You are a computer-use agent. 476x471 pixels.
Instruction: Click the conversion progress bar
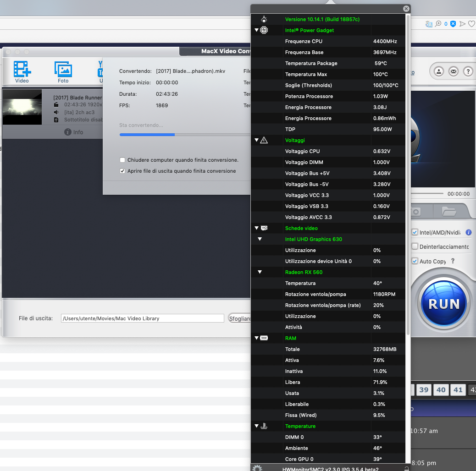[x=185, y=135]
